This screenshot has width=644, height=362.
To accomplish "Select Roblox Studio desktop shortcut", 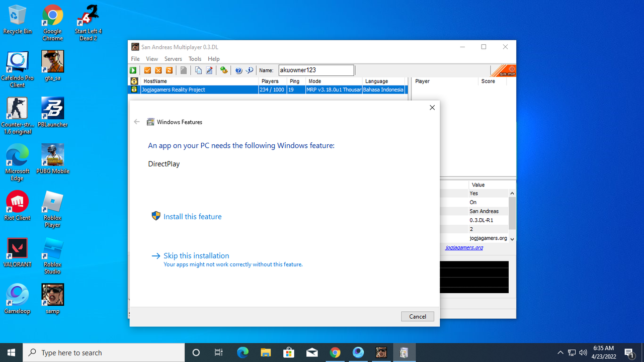I will point(52,256).
